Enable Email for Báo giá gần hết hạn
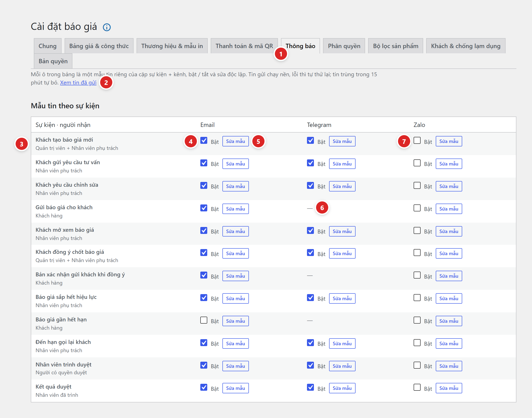The height and width of the screenshot is (418, 532). (x=204, y=320)
